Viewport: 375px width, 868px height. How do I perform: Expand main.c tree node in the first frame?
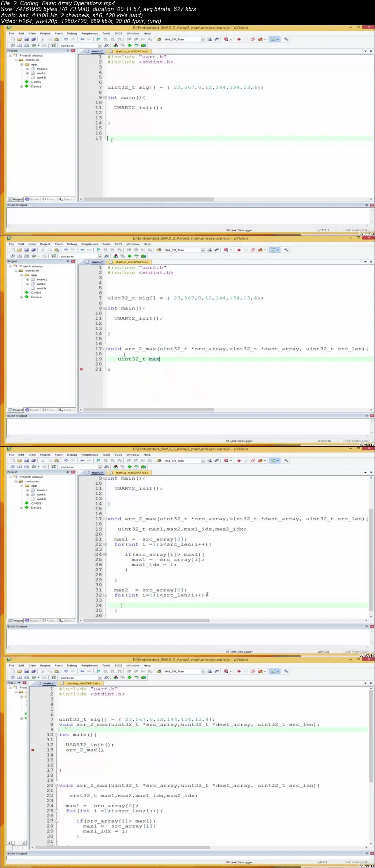tap(27, 69)
